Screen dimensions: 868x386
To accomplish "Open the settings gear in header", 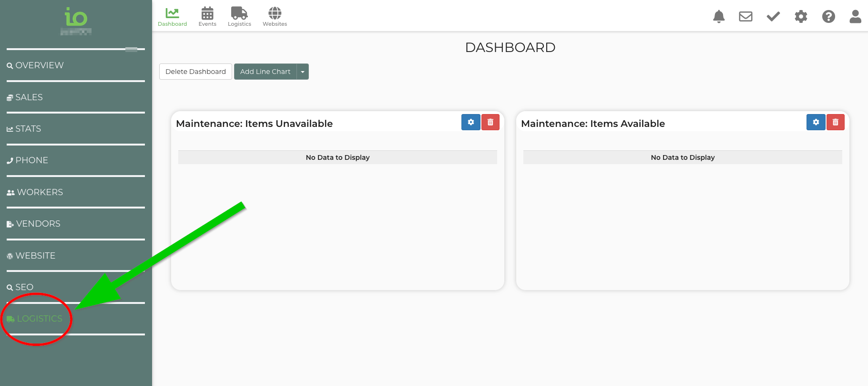I will point(801,17).
